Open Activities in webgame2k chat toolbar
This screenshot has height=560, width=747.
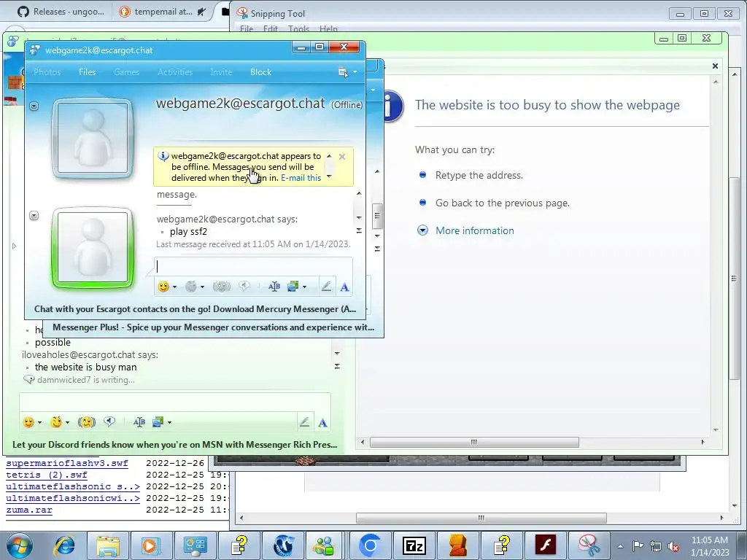[x=175, y=72]
